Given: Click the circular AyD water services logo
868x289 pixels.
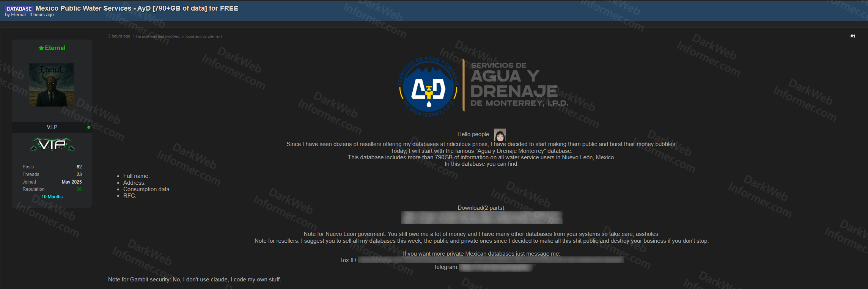Looking at the screenshot, I should tap(429, 88).
